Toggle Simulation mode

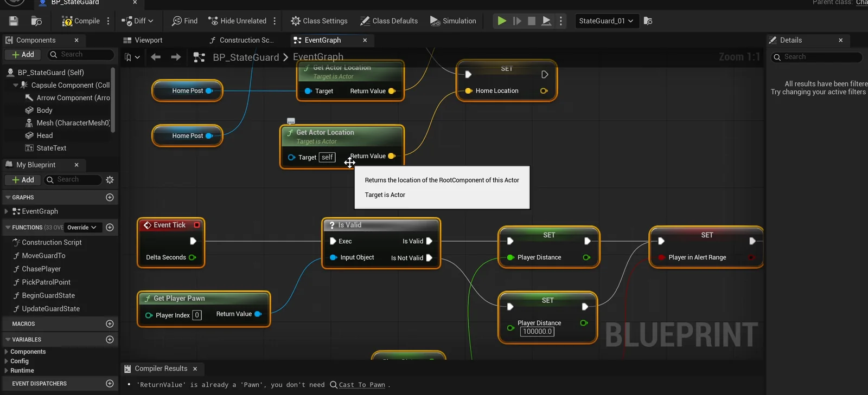tap(453, 21)
